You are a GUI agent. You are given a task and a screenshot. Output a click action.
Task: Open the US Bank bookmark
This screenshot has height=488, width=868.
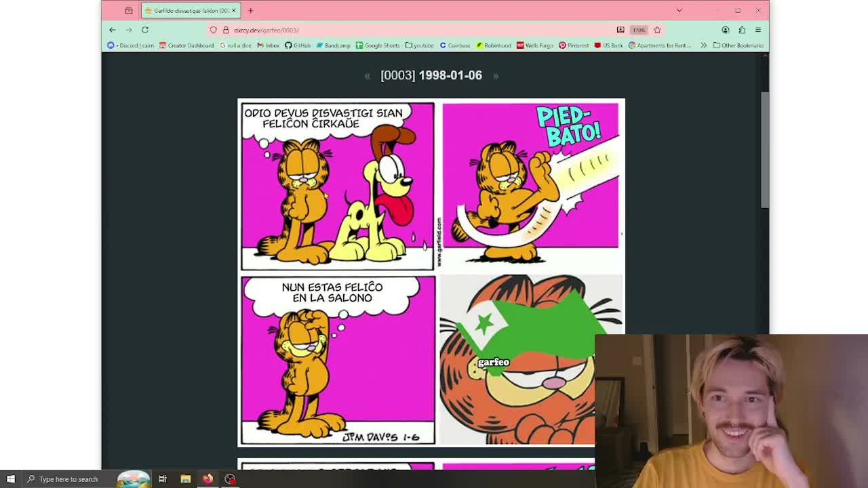608,45
